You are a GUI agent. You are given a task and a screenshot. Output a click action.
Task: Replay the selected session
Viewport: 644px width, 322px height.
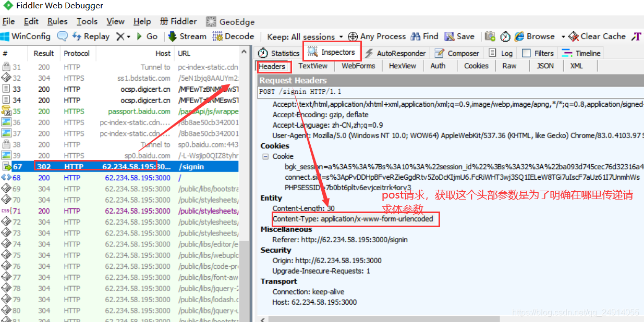[91, 36]
